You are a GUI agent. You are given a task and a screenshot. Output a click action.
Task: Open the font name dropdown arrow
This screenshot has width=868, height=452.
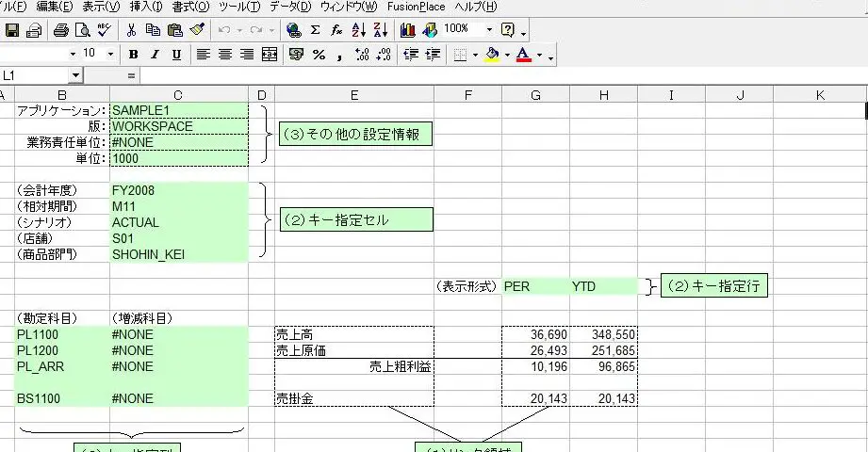73,55
